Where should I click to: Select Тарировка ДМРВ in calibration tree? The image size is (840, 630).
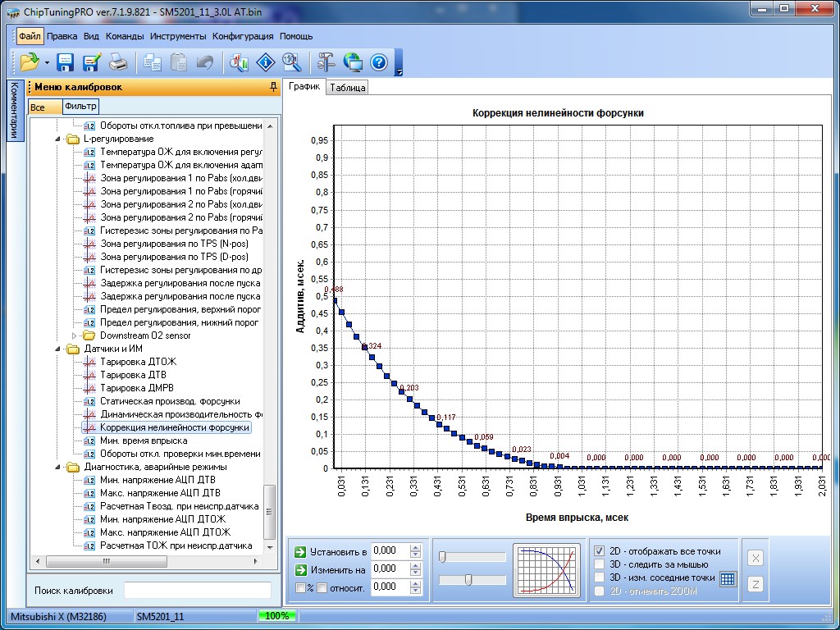click(x=137, y=388)
